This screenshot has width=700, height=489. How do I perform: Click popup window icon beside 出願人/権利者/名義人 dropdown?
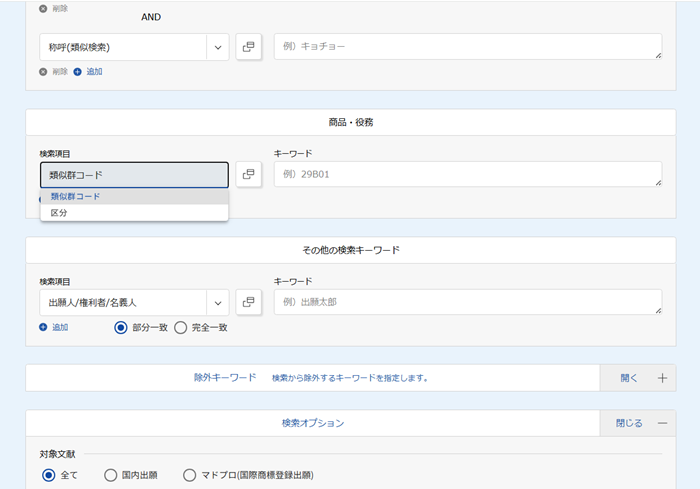point(248,302)
